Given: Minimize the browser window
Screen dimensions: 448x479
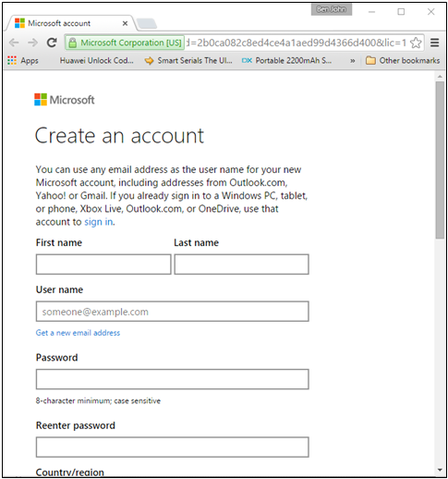Looking at the screenshot, I should click(371, 12).
